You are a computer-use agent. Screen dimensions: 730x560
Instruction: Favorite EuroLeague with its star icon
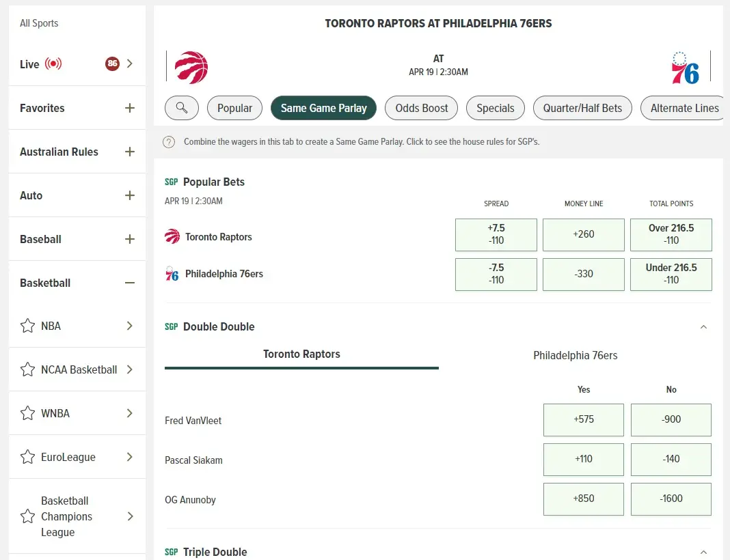pos(27,457)
